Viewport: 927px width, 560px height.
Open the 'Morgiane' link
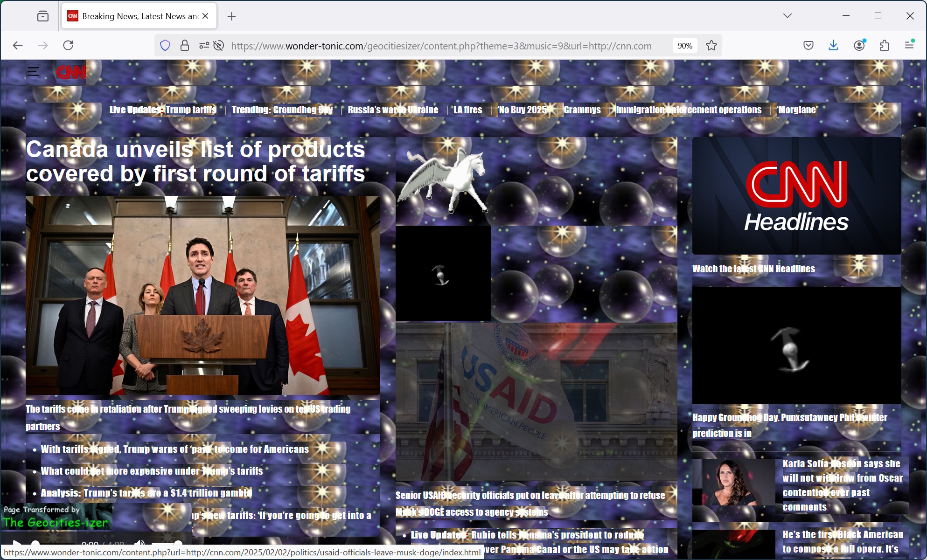797,110
